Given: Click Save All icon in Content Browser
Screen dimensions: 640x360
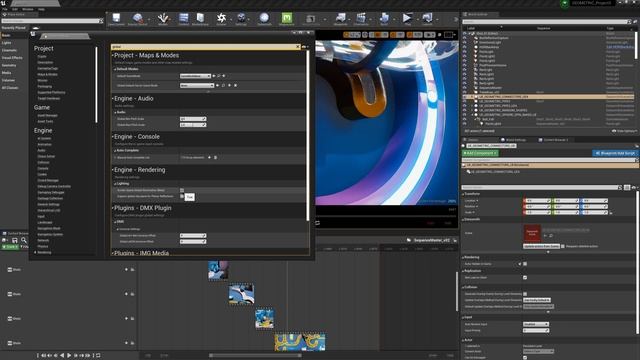Looking at the screenshot, I should pos(15,240).
